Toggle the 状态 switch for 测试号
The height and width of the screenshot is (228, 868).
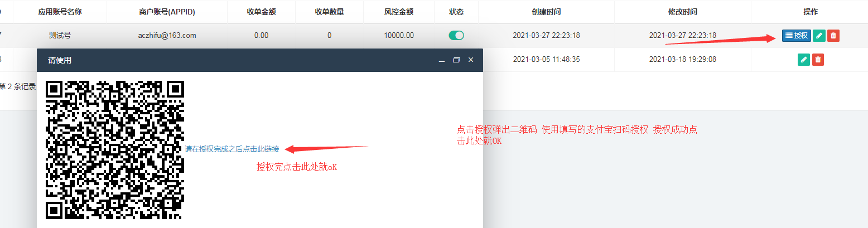456,36
